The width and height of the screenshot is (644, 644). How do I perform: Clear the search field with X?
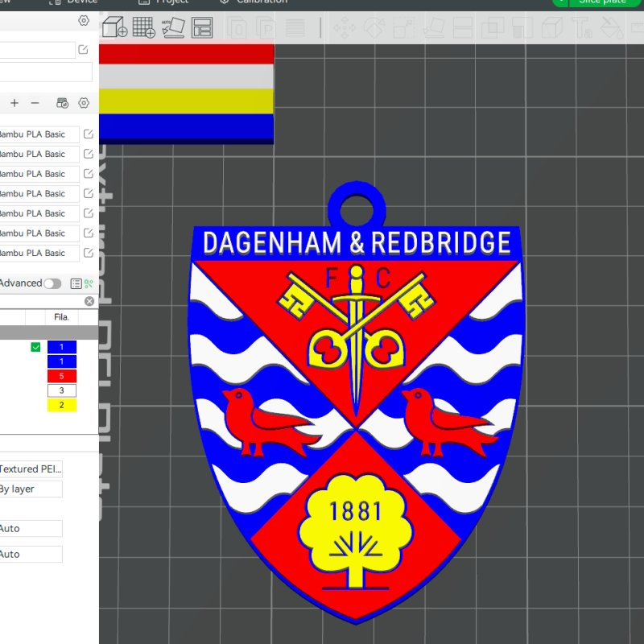89,301
